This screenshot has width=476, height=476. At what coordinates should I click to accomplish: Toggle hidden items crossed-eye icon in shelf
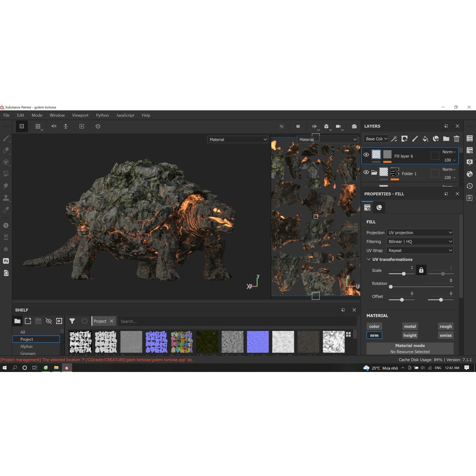(48, 321)
